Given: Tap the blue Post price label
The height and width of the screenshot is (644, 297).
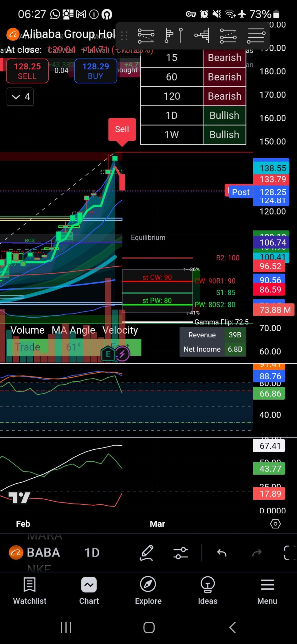Looking at the screenshot, I should click(x=240, y=192).
